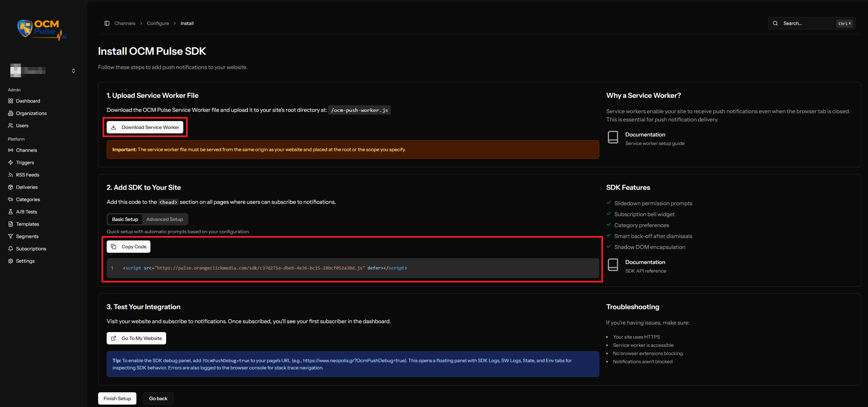
Task: Navigate to Triggers in the sidebar
Action: pyautogui.click(x=25, y=162)
